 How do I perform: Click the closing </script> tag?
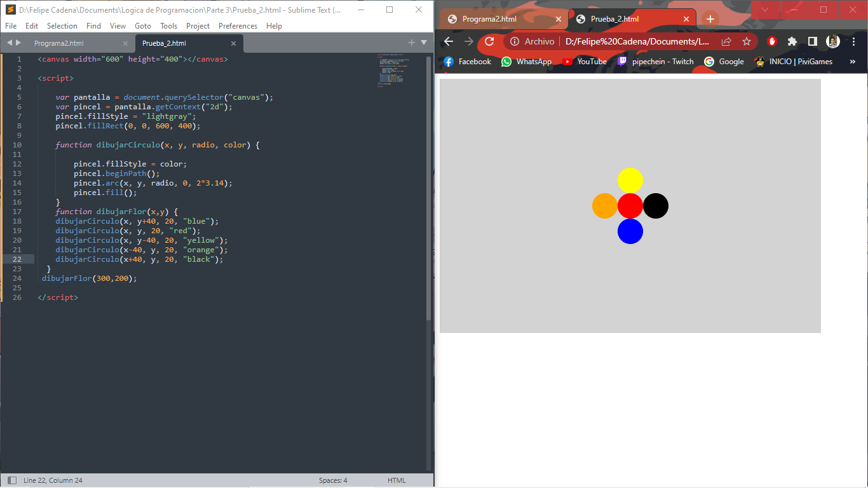(x=58, y=297)
